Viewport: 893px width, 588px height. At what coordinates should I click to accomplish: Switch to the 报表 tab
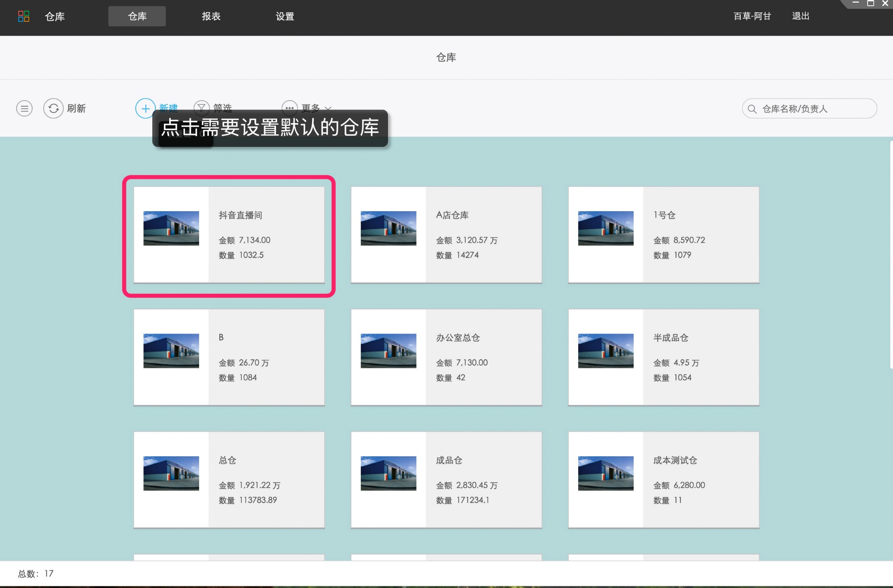pos(211,17)
